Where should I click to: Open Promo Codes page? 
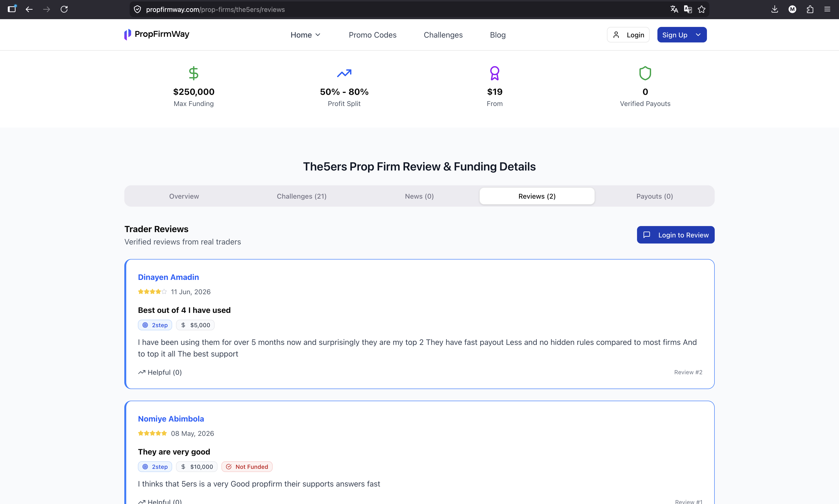pos(373,35)
